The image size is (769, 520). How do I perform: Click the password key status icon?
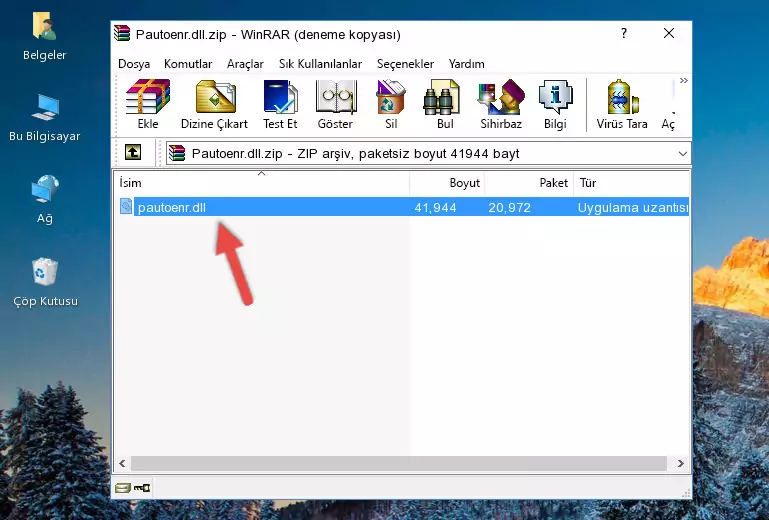[x=142, y=488]
